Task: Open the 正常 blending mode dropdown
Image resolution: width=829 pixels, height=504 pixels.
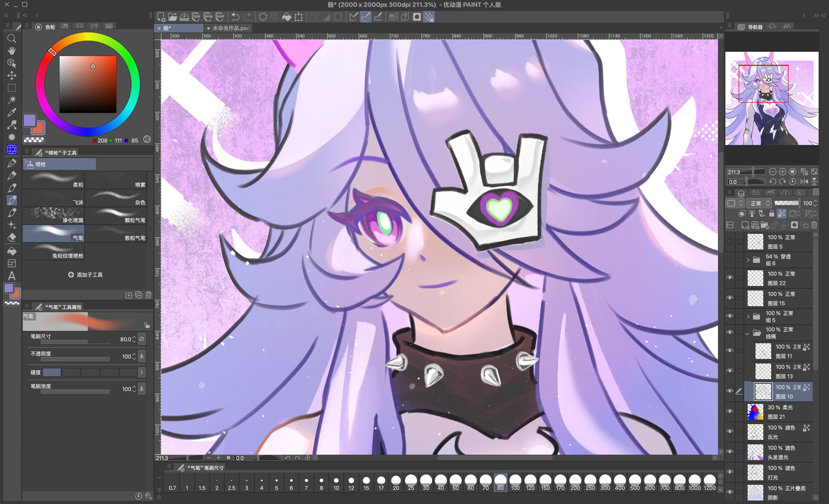Action: (x=759, y=203)
